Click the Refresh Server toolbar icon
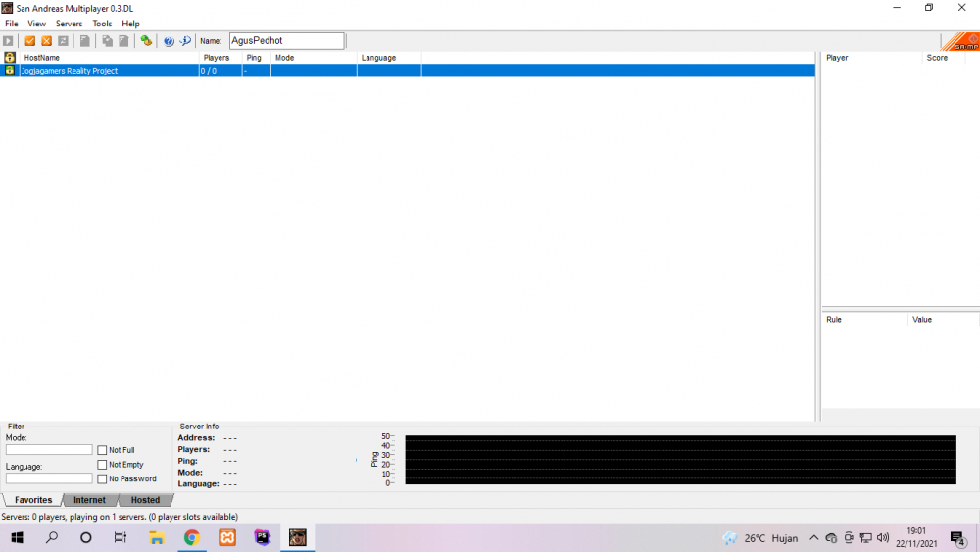The image size is (980, 552). coord(63,41)
